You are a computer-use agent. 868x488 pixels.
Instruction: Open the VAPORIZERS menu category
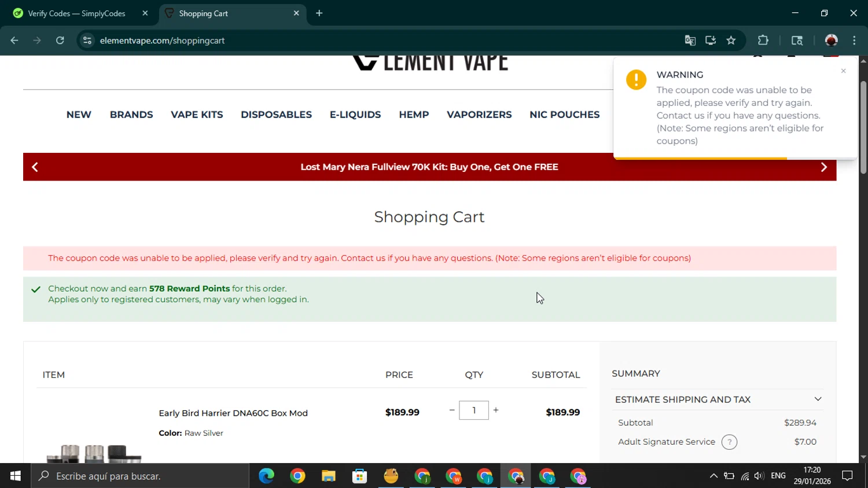479,115
